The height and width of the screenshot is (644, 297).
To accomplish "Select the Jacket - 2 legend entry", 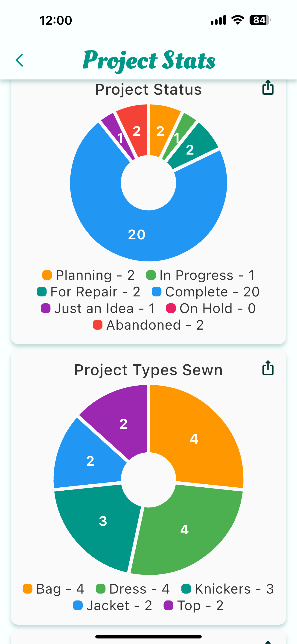I will coord(113,606).
